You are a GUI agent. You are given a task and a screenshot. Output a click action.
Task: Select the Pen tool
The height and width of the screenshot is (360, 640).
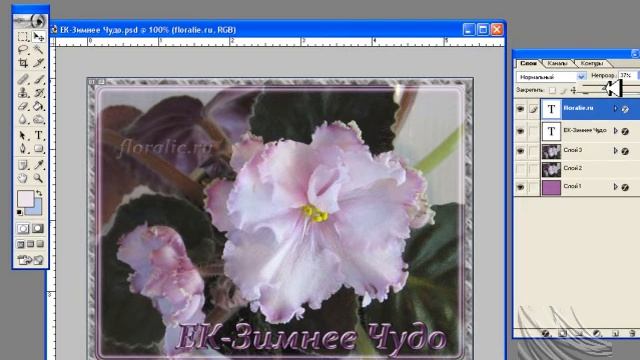(x=23, y=148)
